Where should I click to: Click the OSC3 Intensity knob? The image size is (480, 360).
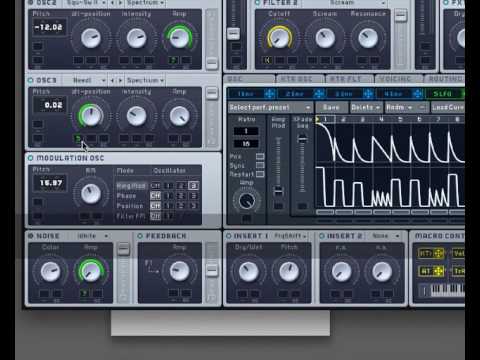tap(136, 116)
